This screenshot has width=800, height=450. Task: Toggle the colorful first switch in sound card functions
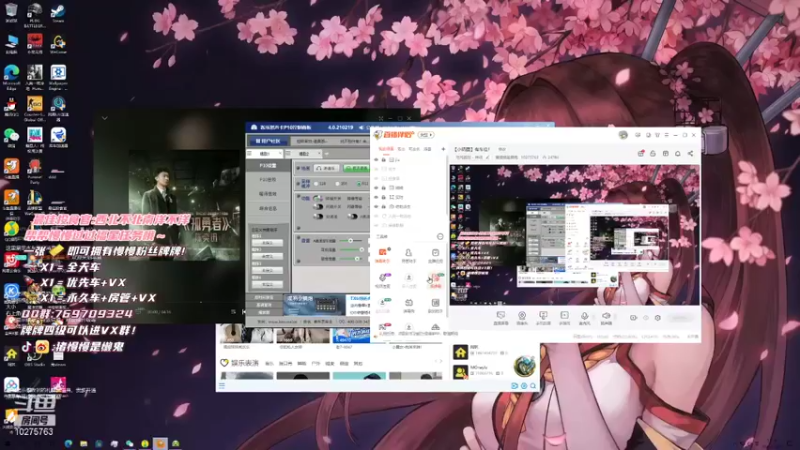[318, 198]
